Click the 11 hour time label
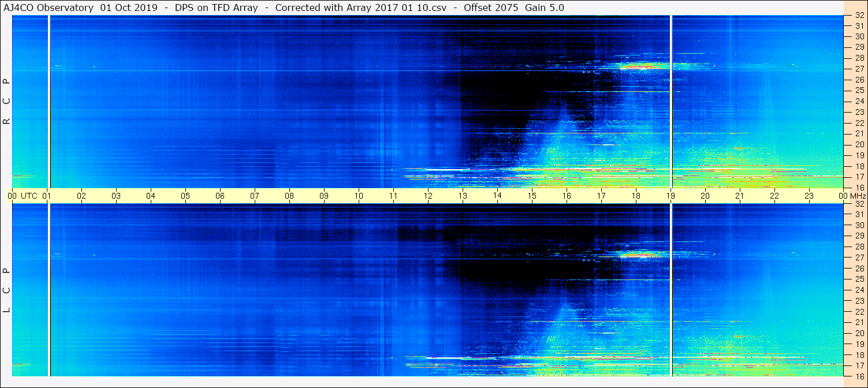Image resolution: width=868 pixels, height=388 pixels. pyautogui.click(x=394, y=196)
